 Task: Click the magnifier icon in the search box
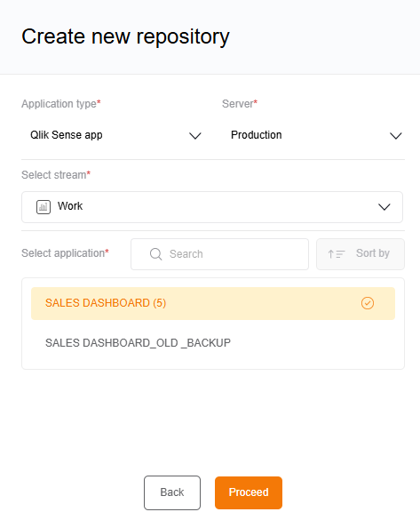coord(155,254)
